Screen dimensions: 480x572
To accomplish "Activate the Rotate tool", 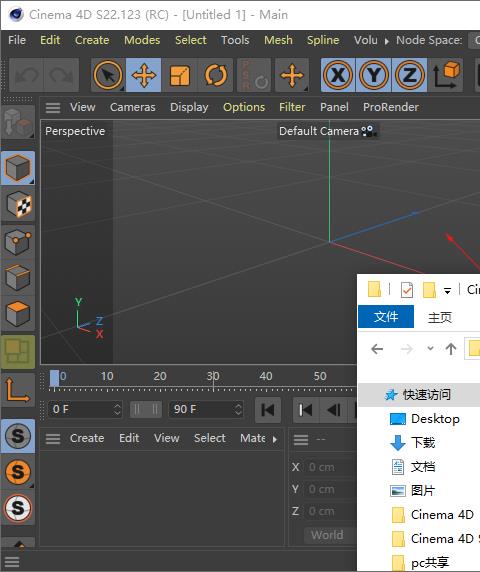I will click(x=216, y=76).
